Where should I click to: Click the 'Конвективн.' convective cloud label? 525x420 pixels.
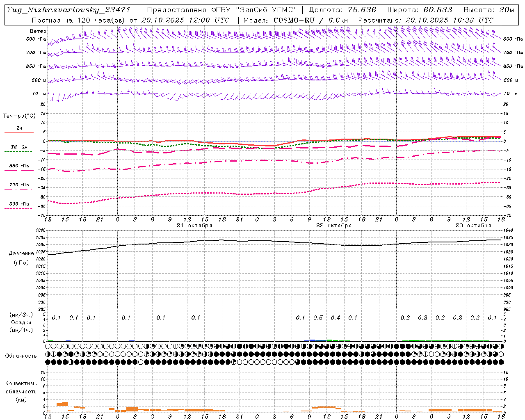[21, 383]
